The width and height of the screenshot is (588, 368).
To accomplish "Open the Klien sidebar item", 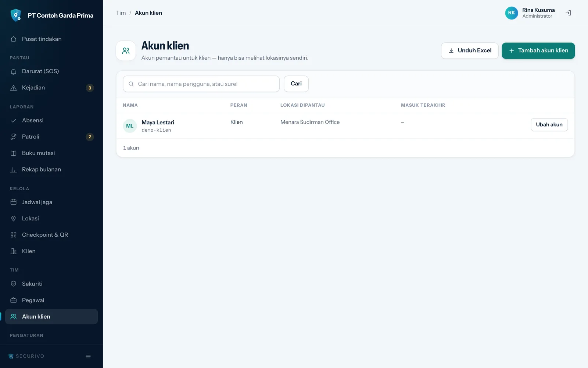I will (x=51, y=251).
